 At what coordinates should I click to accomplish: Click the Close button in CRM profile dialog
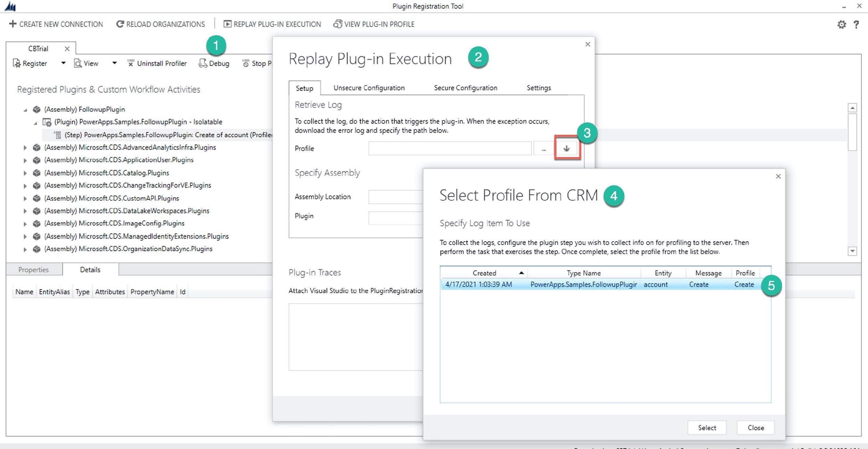[756, 428]
